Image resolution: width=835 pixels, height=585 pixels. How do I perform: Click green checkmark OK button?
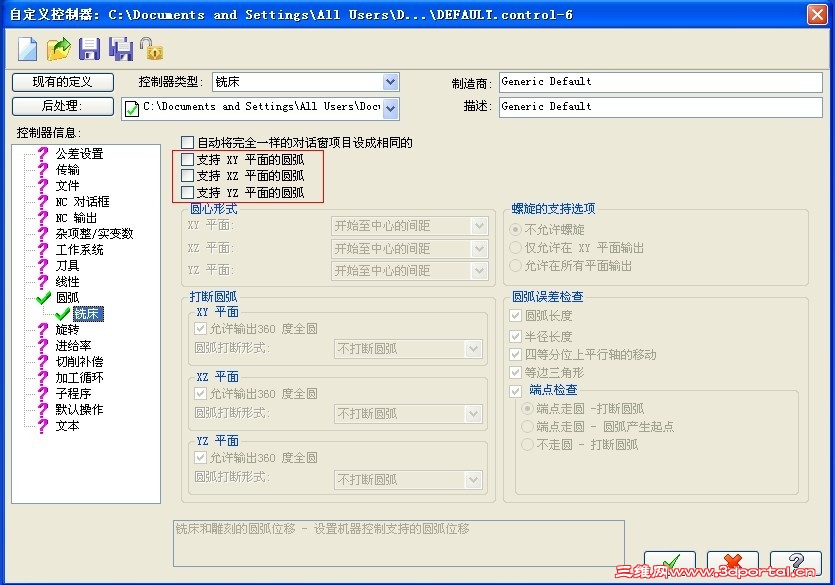(x=669, y=564)
